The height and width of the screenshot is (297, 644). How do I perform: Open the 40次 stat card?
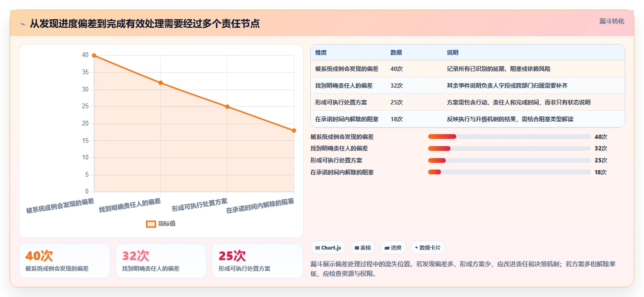pyautogui.click(x=65, y=261)
